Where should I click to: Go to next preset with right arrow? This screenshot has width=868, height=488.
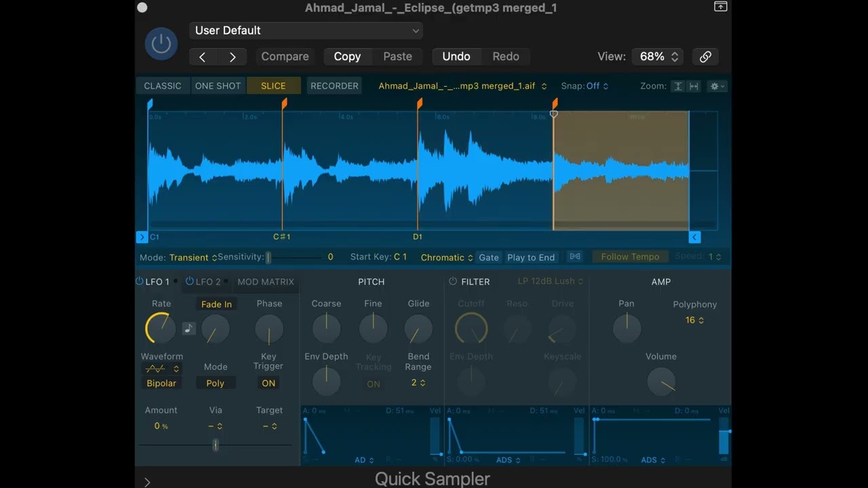click(x=233, y=57)
